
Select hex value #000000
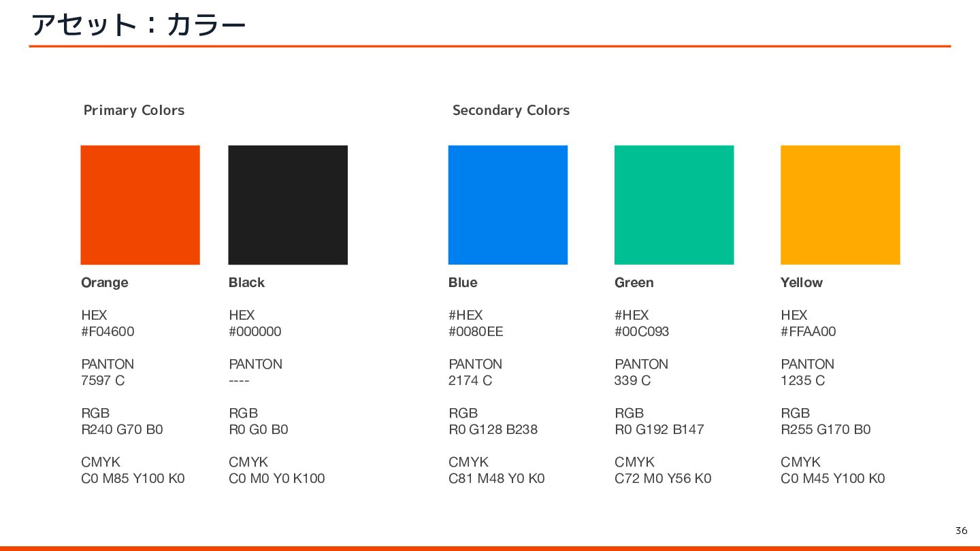click(x=255, y=331)
